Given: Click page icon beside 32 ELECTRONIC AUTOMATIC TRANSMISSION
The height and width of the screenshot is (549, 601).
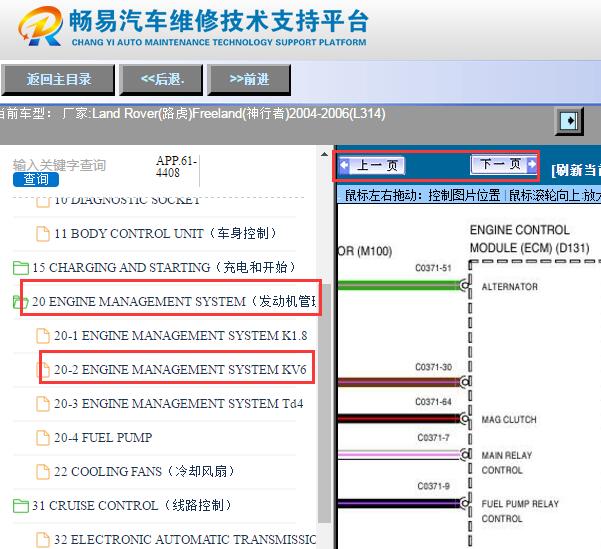Looking at the screenshot, I should (x=43, y=539).
